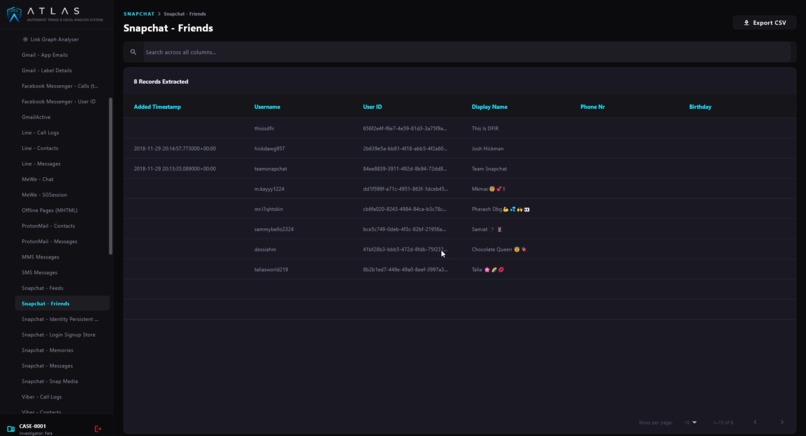Click the logout icon beside CASE-0001
806x436 pixels.
pos(98,428)
